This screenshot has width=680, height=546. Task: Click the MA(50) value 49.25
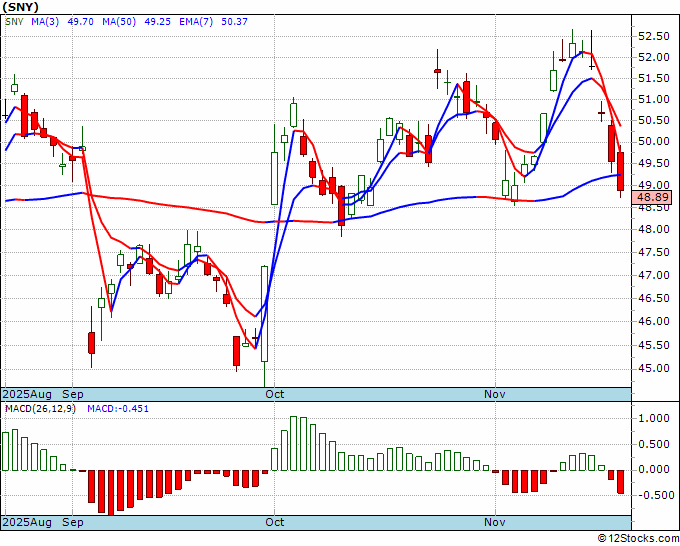point(157,22)
